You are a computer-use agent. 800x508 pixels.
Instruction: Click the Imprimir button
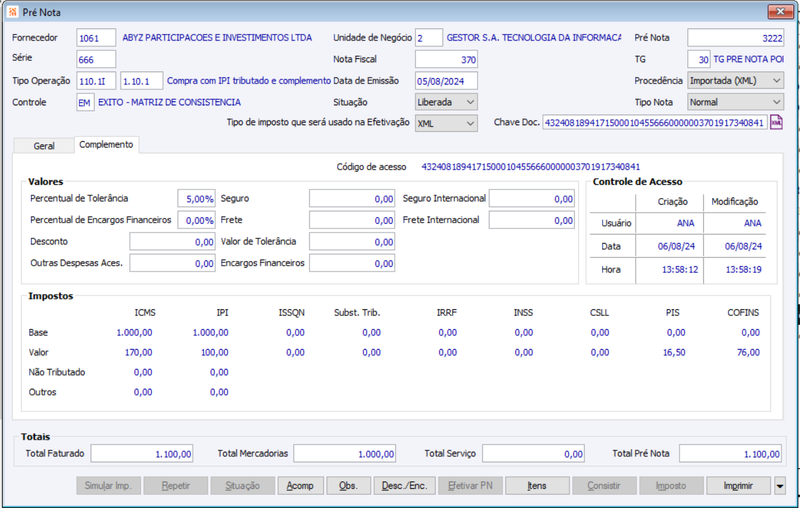click(x=738, y=486)
